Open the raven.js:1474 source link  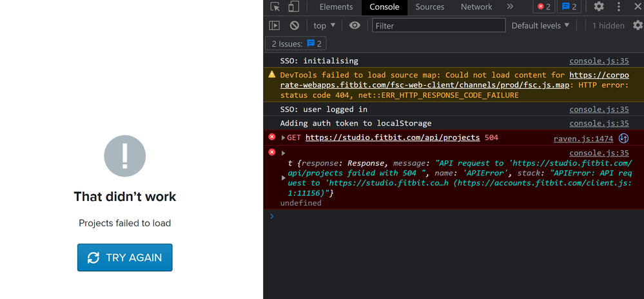(583, 139)
